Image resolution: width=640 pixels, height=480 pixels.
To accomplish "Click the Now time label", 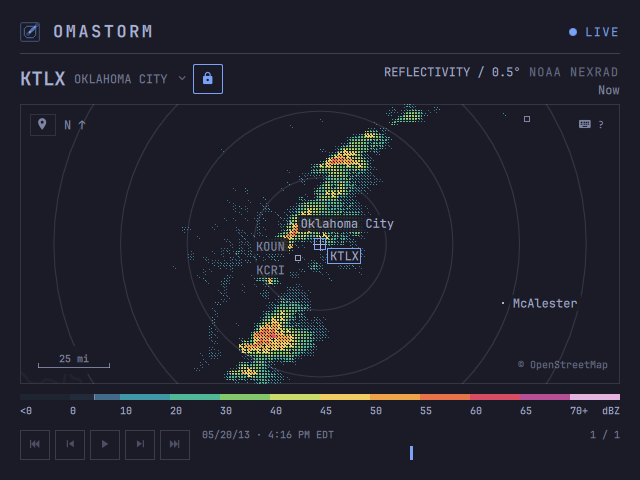I will (609, 90).
